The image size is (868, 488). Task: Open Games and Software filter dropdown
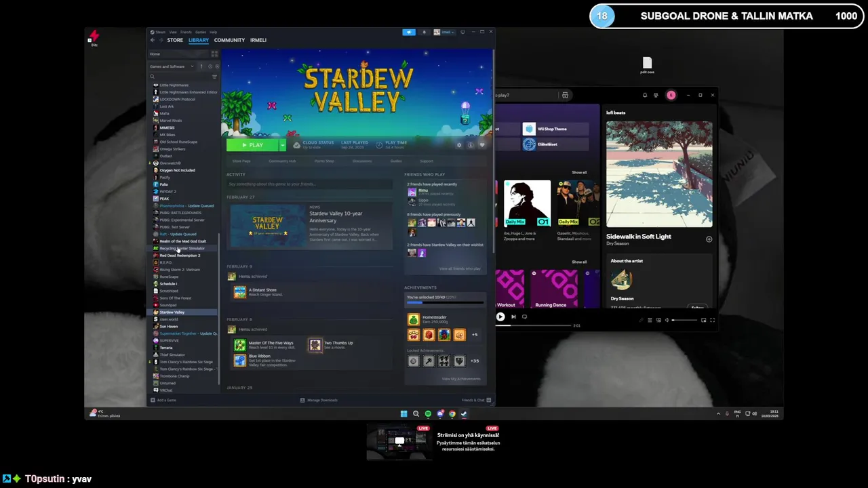click(172, 66)
